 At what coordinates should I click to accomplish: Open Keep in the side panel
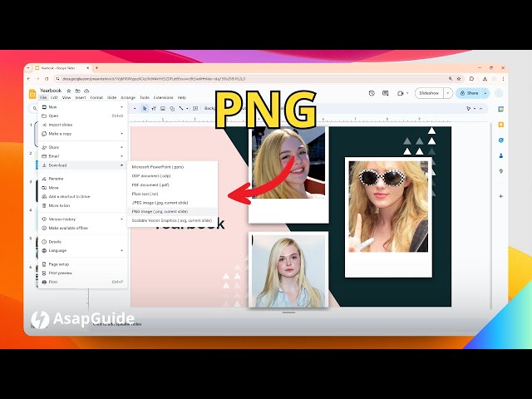pos(500,125)
